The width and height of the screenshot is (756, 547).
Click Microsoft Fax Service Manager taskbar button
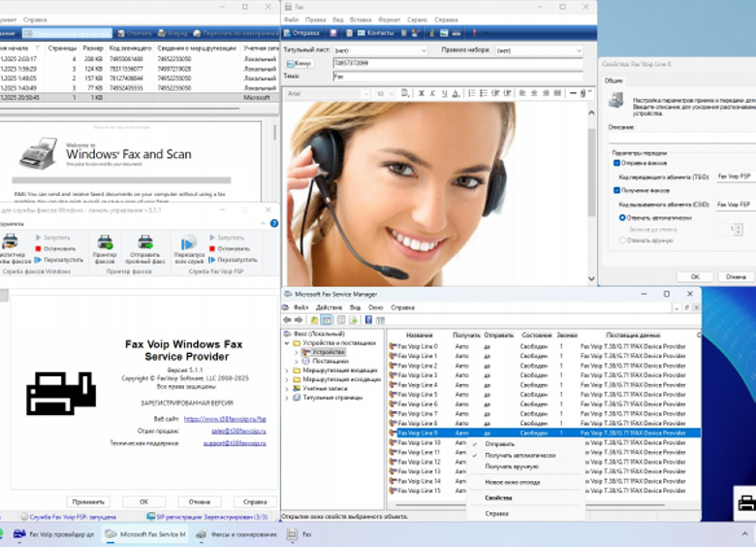point(145,534)
